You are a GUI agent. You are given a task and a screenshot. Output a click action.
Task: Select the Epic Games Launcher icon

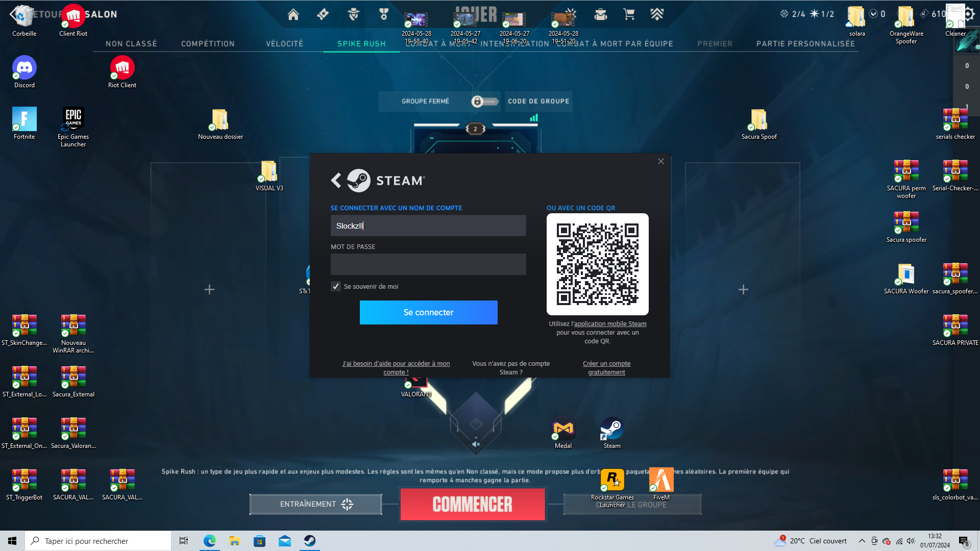coord(73,127)
